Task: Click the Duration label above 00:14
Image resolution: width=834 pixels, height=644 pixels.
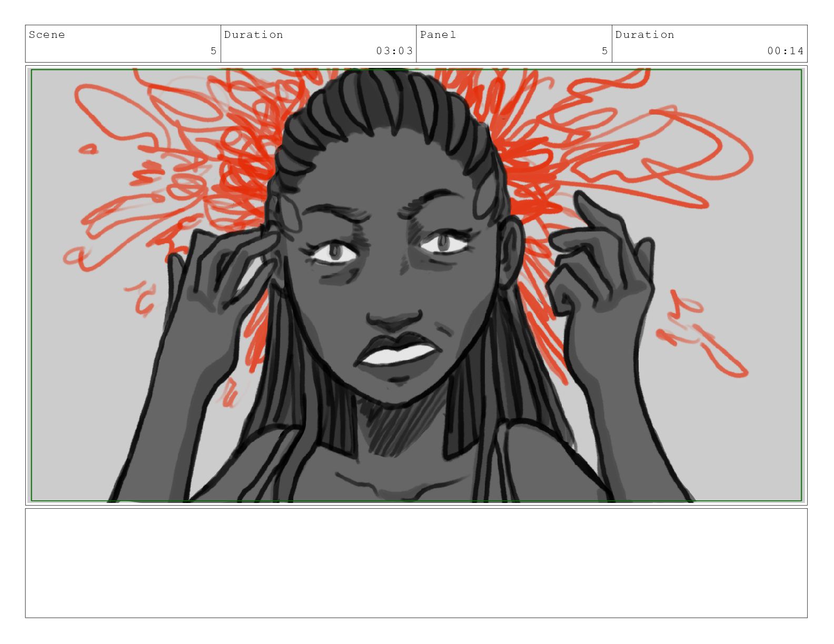Action: (644, 35)
